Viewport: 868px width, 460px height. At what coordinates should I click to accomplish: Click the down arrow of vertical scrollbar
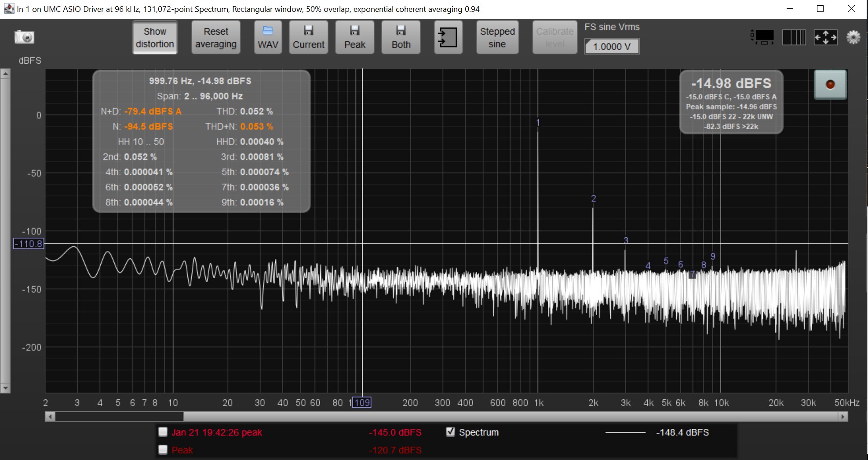click(5, 388)
